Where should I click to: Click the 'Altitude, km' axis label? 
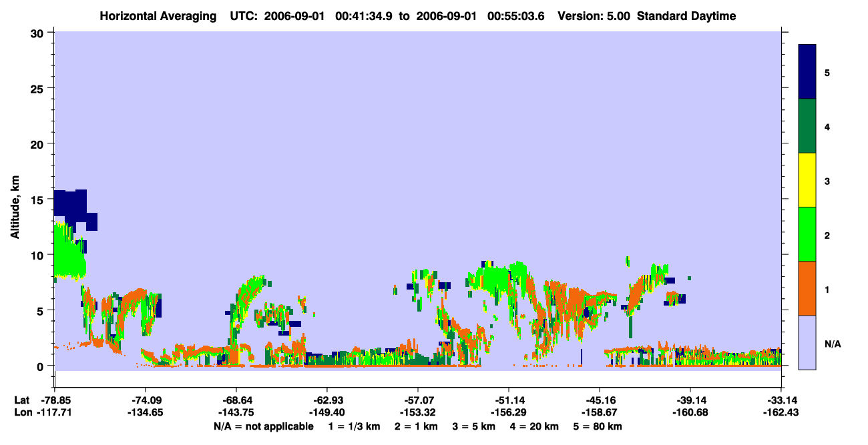click(15, 207)
